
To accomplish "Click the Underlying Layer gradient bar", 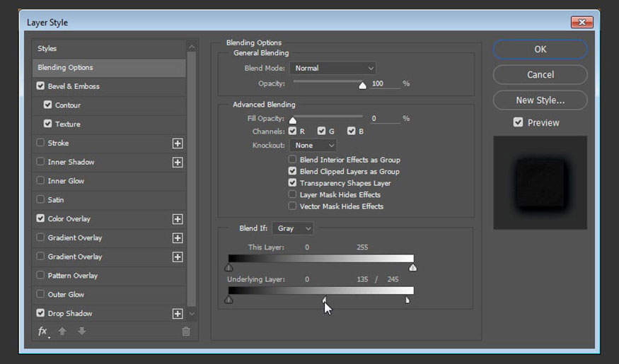I will pyautogui.click(x=321, y=290).
